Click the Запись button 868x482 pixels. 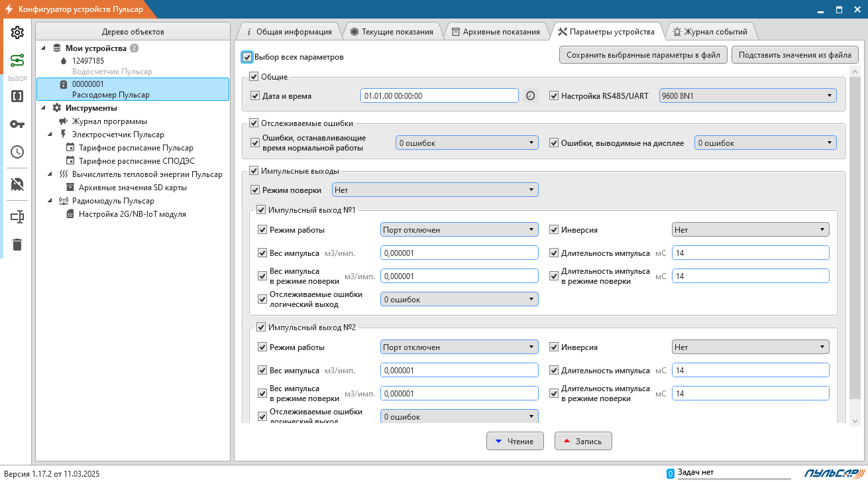[x=583, y=441]
